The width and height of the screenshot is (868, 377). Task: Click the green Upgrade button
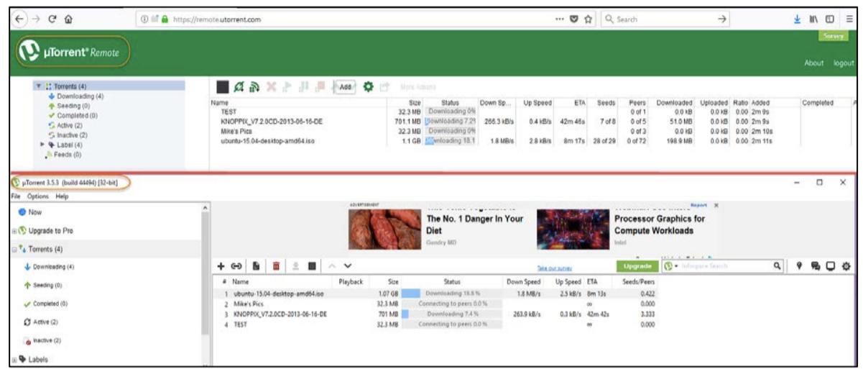point(637,266)
